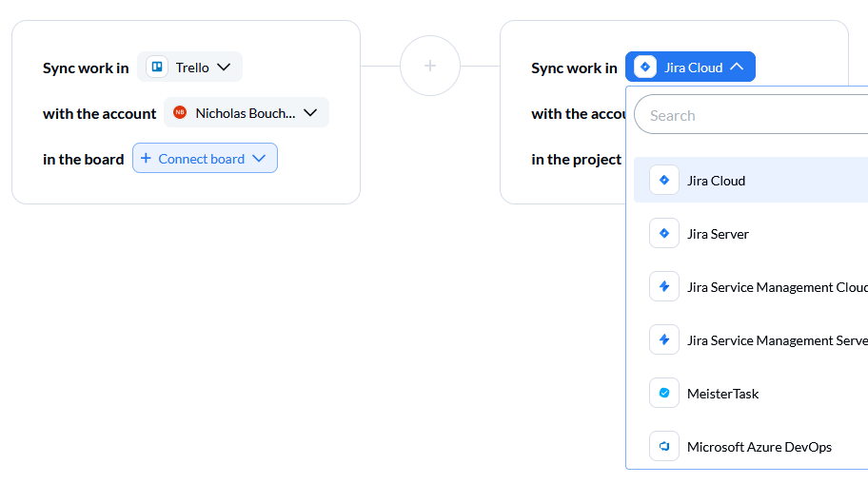This screenshot has height=503, width=868.
Task: Focus the Search field in dropdown
Action: (x=751, y=114)
